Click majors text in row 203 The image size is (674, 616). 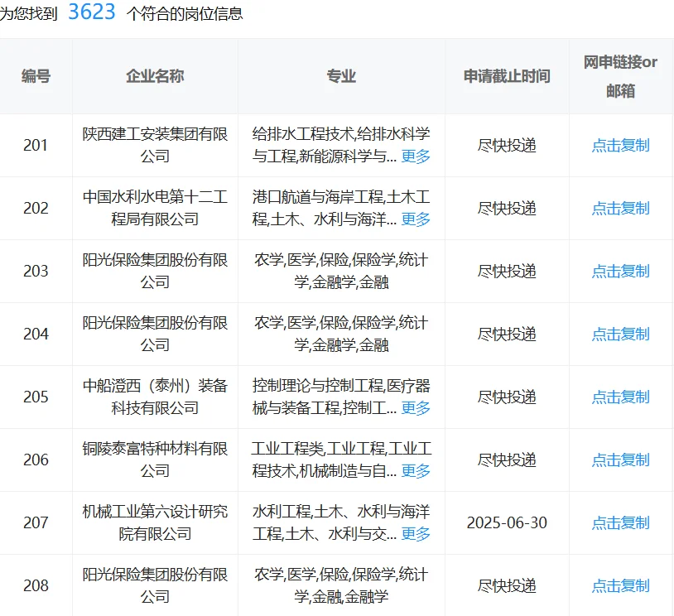pyautogui.click(x=341, y=272)
